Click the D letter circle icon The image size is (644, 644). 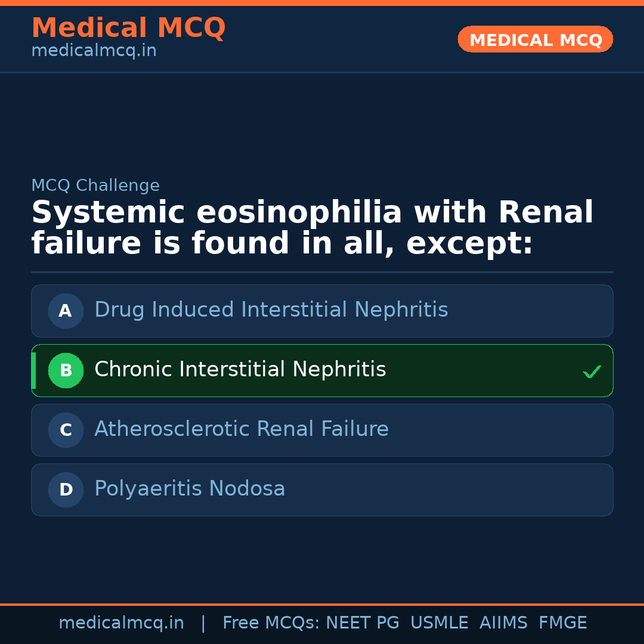(66, 490)
